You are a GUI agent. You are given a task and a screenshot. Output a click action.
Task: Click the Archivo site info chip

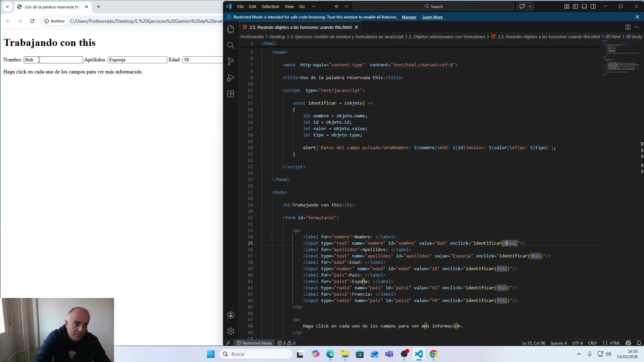[x=54, y=21]
